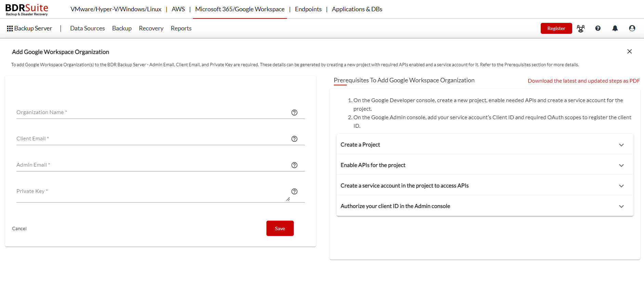The width and height of the screenshot is (644, 305).
Task: Open the Recovery menu
Action: (x=151, y=28)
